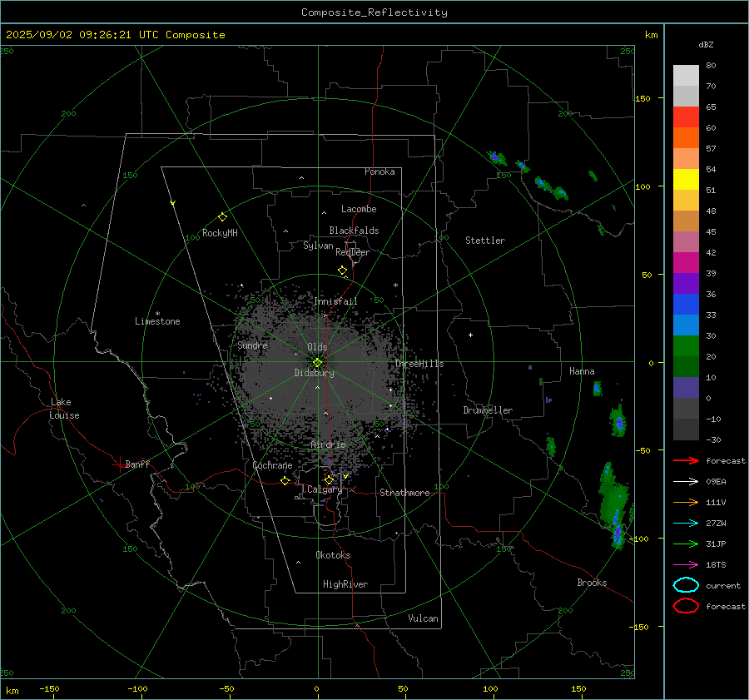This screenshot has width=749, height=700.
Task: Click the Didsbury city label
Action: pos(314,373)
